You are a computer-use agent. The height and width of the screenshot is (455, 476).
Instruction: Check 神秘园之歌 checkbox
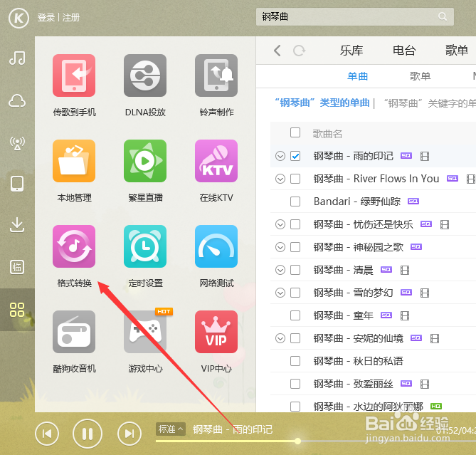pyautogui.click(x=295, y=247)
